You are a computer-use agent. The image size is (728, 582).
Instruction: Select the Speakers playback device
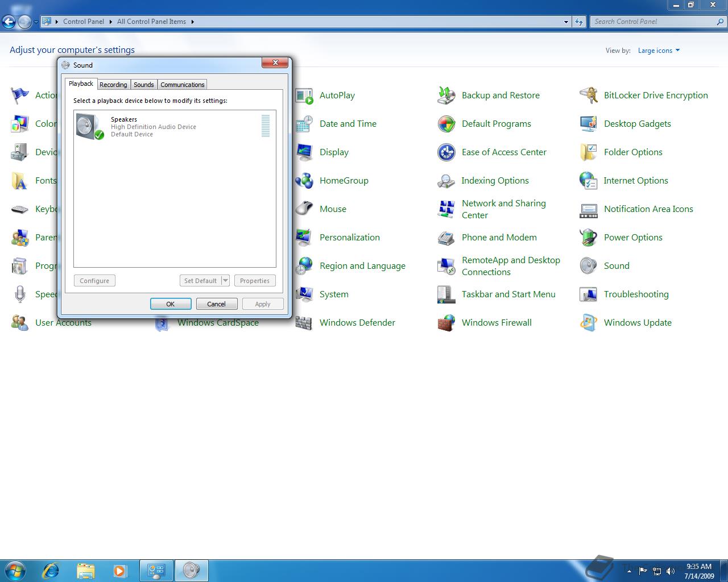tap(174, 126)
